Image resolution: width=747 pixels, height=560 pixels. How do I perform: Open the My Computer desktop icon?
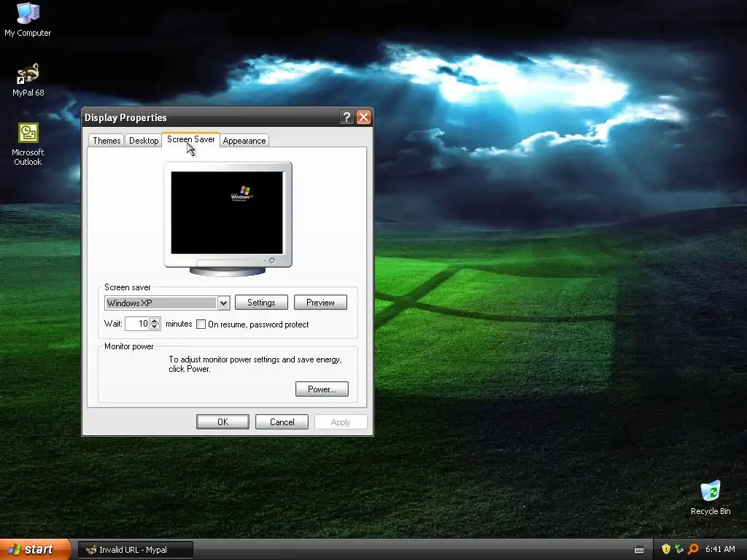click(28, 20)
